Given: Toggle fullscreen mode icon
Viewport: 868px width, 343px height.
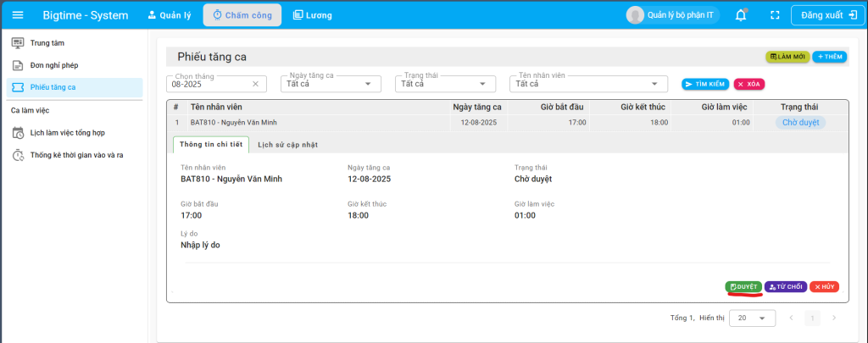Looking at the screenshot, I should click(x=774, y=15).
